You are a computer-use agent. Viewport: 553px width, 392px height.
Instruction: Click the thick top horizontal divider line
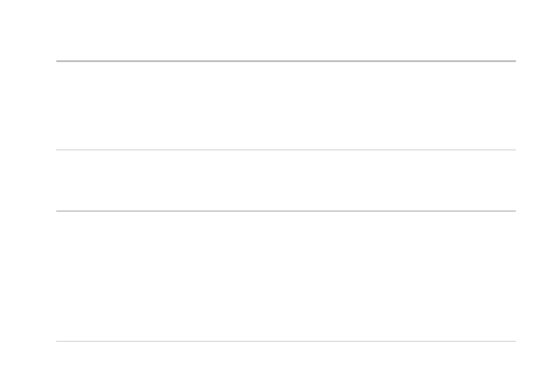[285, 61]
